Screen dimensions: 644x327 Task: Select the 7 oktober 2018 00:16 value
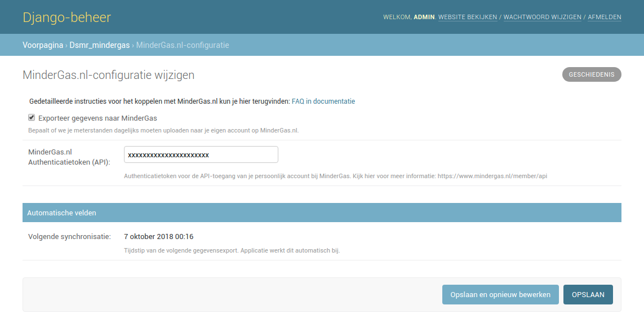pyautogui.click(x=158, y=237)
